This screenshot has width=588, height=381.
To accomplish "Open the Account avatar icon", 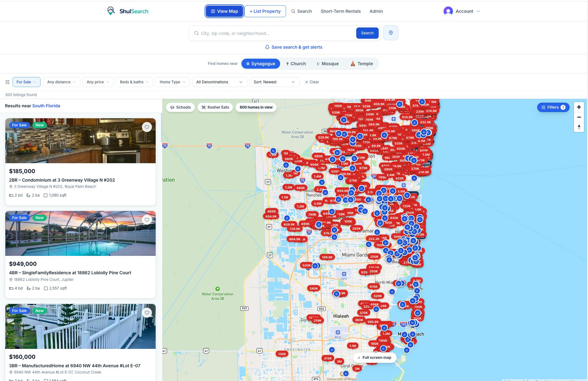I will pyautogui.click(x=448, y=11).
